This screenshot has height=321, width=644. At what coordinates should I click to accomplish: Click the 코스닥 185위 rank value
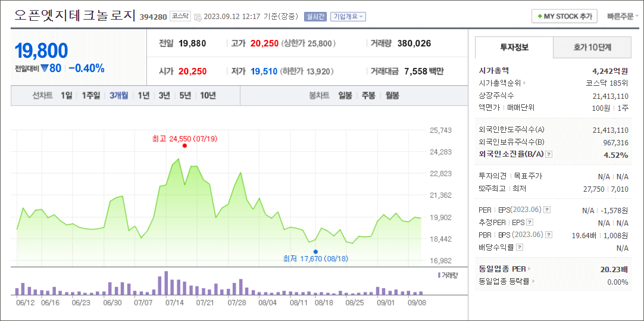[x=607, y=83]
